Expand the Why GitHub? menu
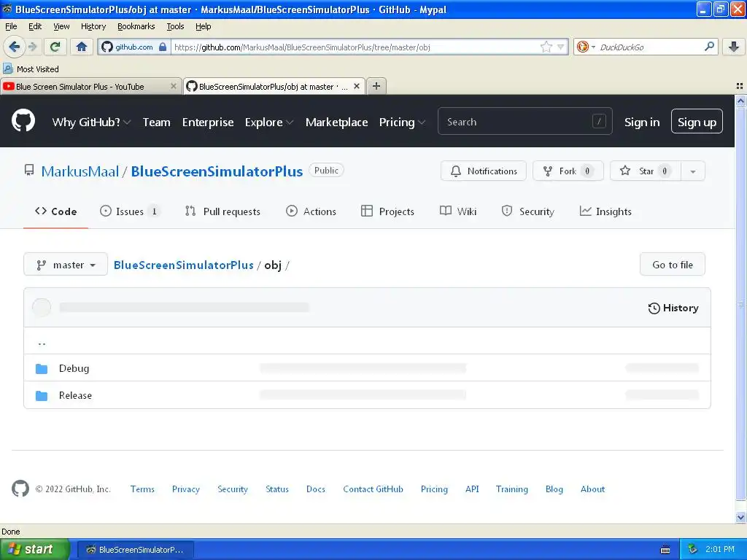 tap(91, 122)
